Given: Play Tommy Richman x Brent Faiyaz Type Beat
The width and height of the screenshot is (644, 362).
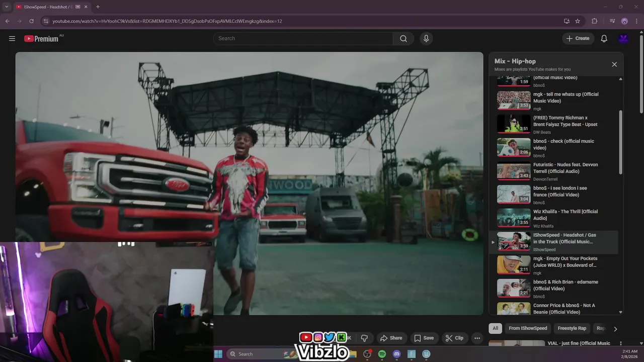Looking at the screenshot, I should [x=553, y=124].
